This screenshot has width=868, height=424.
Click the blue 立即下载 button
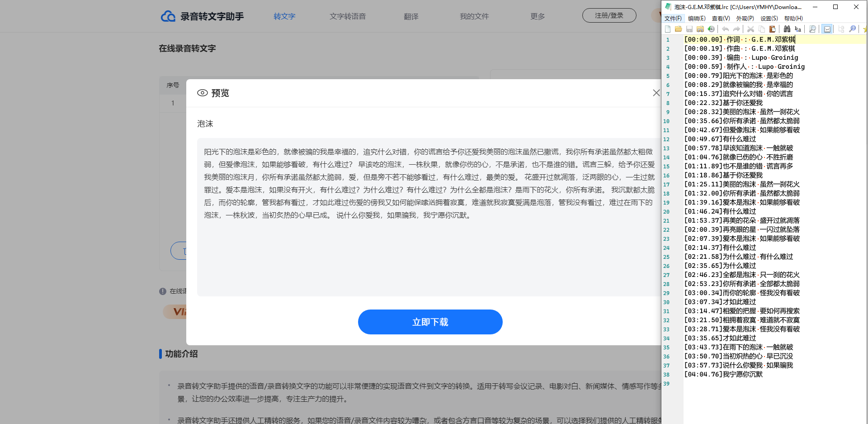430,322
